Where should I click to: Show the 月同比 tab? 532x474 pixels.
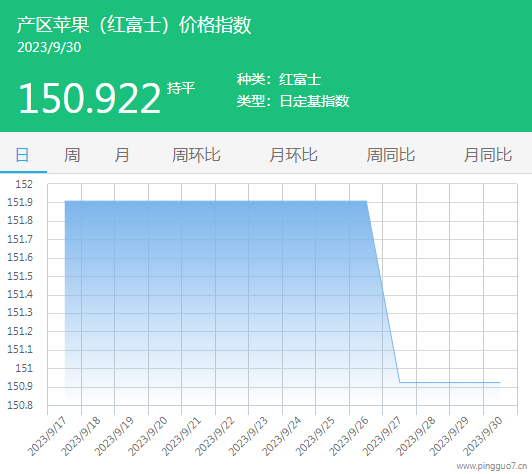(x=488, y=155)
